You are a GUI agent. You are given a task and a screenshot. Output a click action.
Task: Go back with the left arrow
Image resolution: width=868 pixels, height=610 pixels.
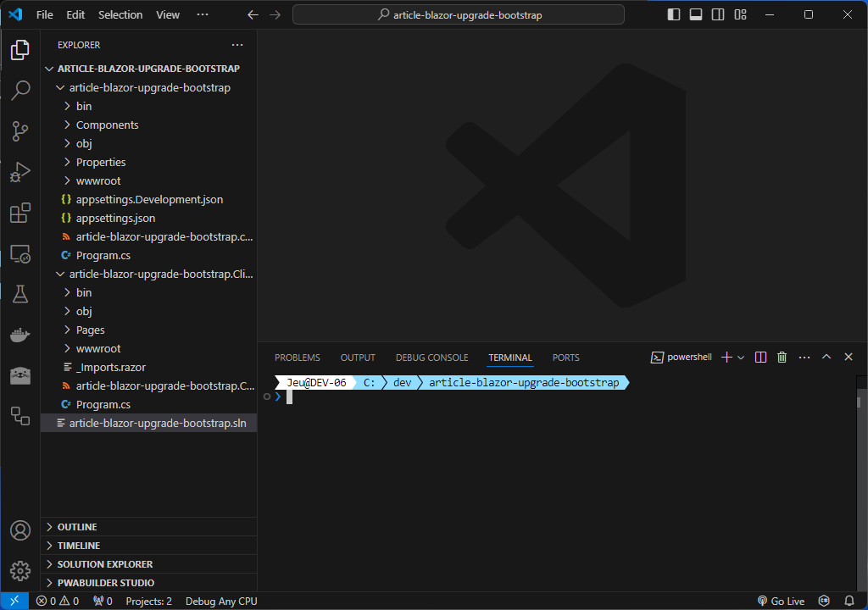(253, 15)
